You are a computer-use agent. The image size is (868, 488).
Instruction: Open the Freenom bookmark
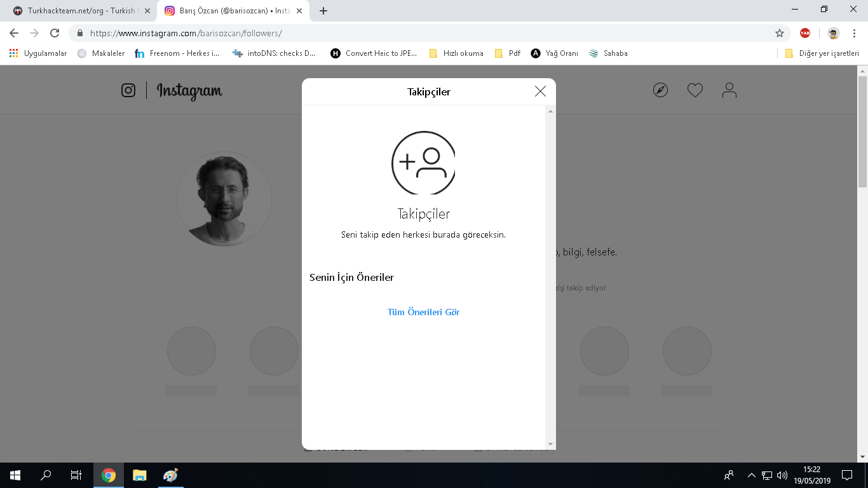point(177,53)
